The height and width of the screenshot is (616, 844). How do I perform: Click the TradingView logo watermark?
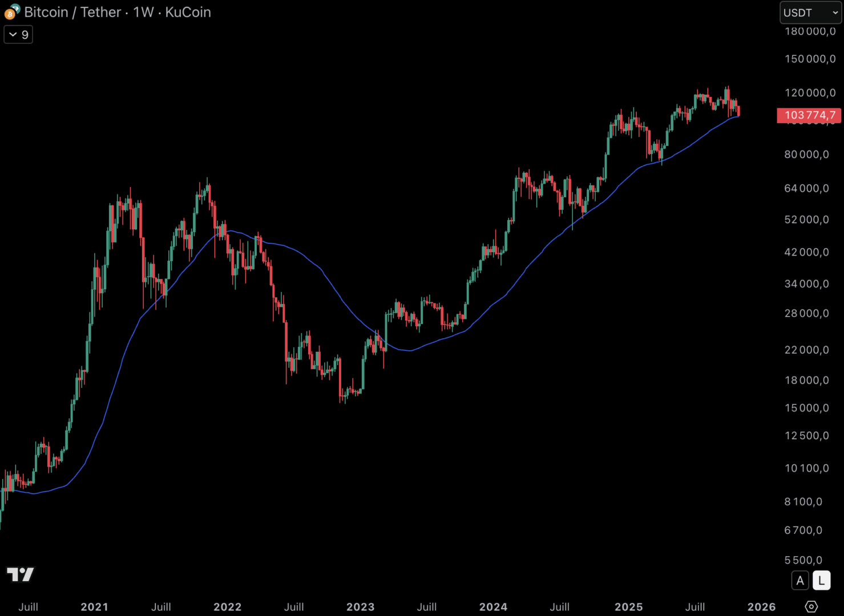21,574
